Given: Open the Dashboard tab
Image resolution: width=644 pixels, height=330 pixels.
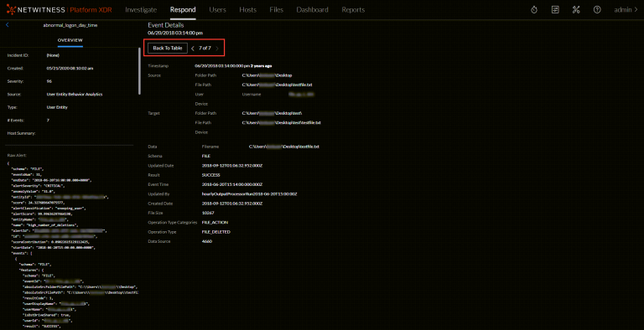Looking at the screenshot, I should point(312,10).
